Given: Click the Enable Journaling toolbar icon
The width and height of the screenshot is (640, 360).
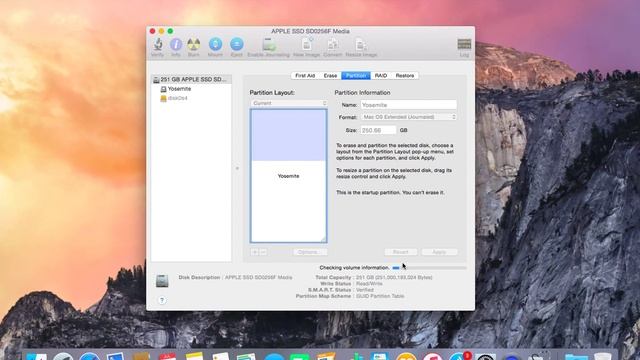Looking at the screenshot, I should pyautogui.click(x=269, y=44).
